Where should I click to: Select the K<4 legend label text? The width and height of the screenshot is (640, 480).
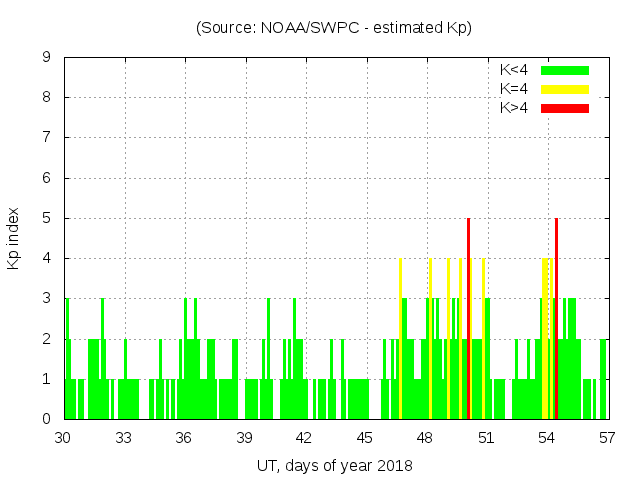(x=514, y=70)
